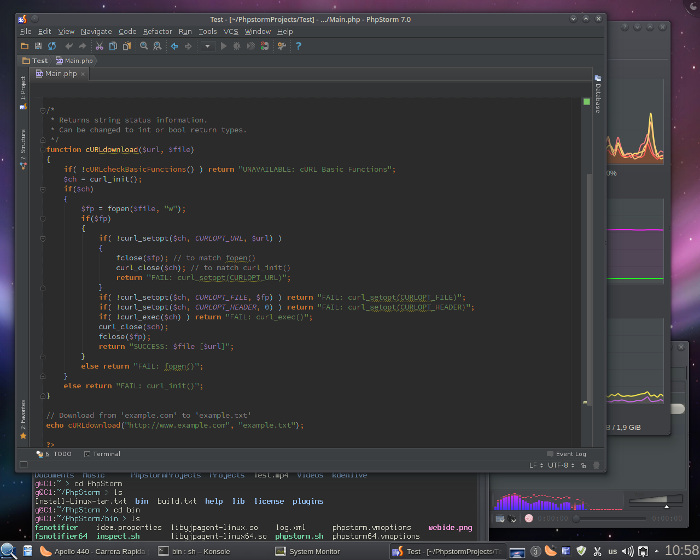Click the Open folder toolbar icon
700x560 pixels.
tap(25, 46)
